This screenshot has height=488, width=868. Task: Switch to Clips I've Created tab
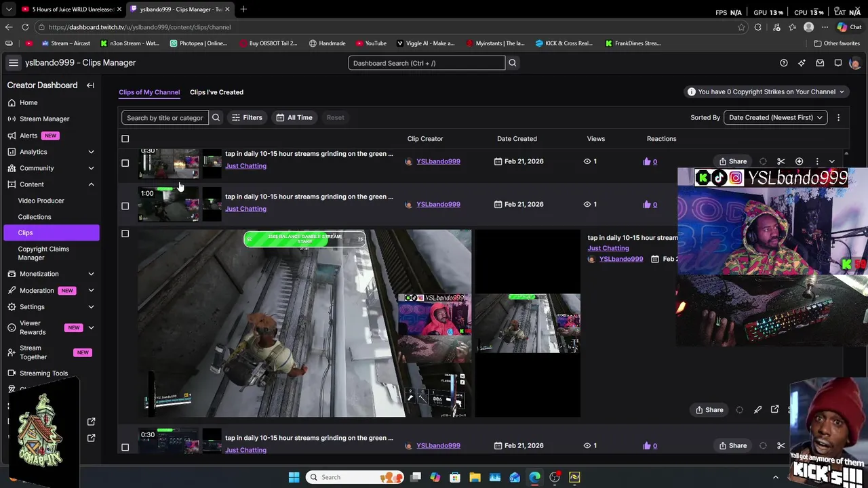[x=216, y=92]
